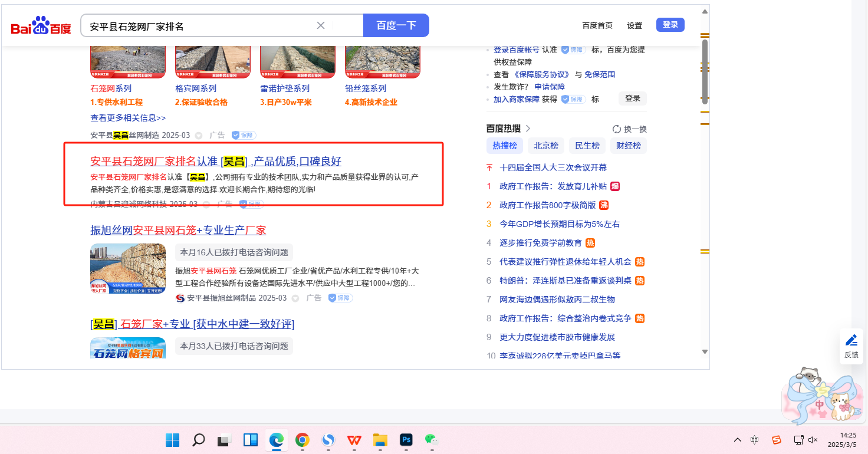Click the 沸 badge next to 政府工作报告800字极简版
Image resolution: width=868 pixels, height=454 pixels.
click(604, 205)
